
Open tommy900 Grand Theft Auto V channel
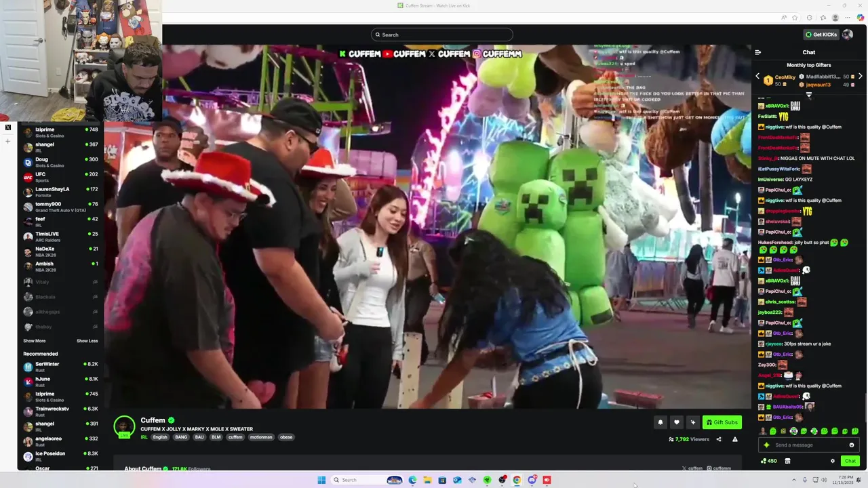coord(61,207)
